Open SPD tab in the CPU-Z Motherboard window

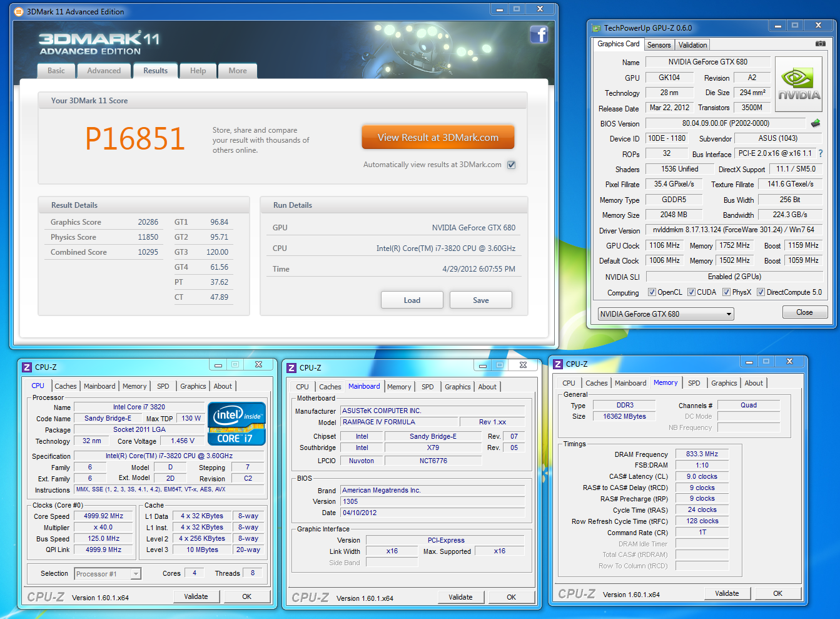pyautogui.click(x=428, y=387)
